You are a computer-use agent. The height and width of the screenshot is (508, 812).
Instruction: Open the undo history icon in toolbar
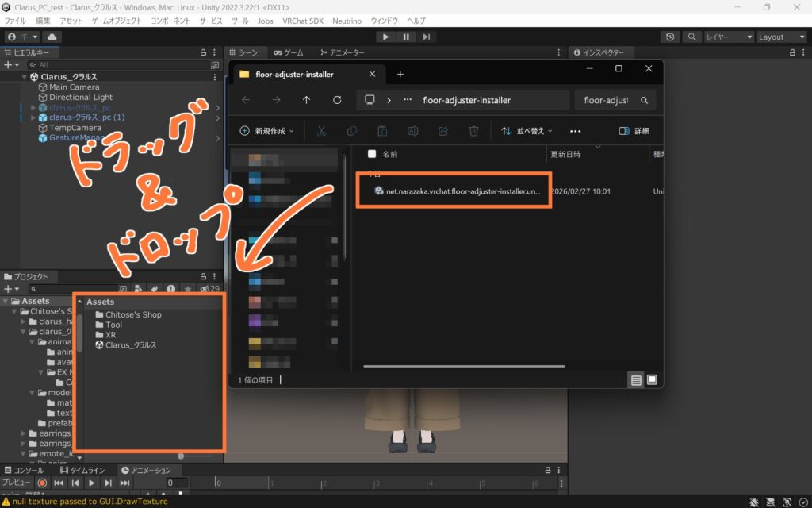pos(671,37)
